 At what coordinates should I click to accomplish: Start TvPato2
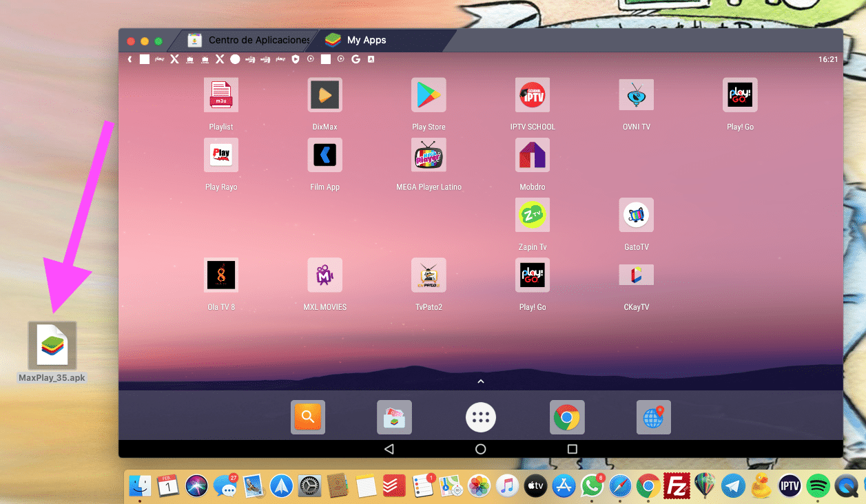tap(429, 275)
